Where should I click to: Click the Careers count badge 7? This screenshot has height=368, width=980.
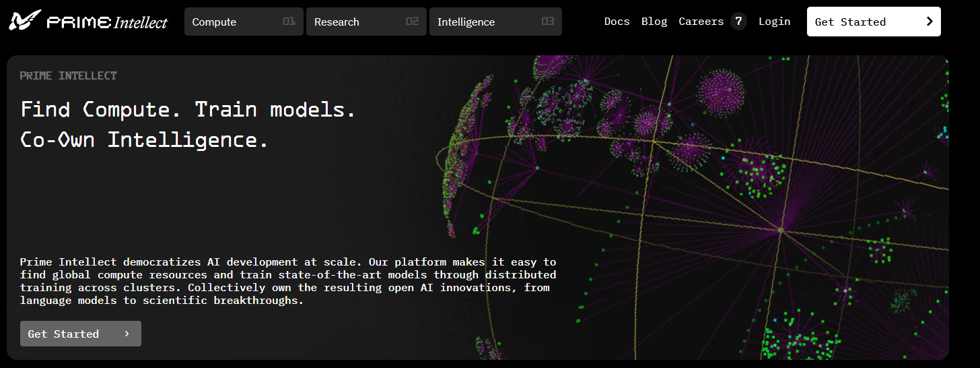click(x=738, y=22)
